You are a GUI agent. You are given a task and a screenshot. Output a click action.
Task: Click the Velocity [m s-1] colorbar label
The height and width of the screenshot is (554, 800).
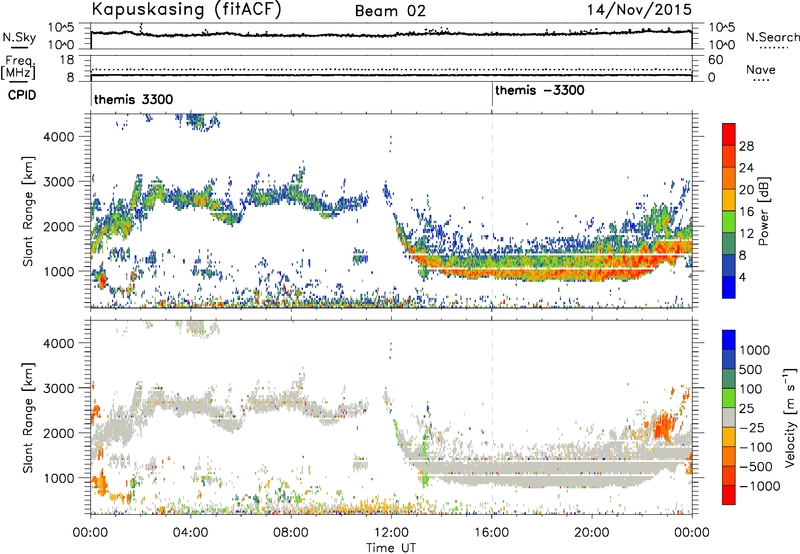coord(790,417)
